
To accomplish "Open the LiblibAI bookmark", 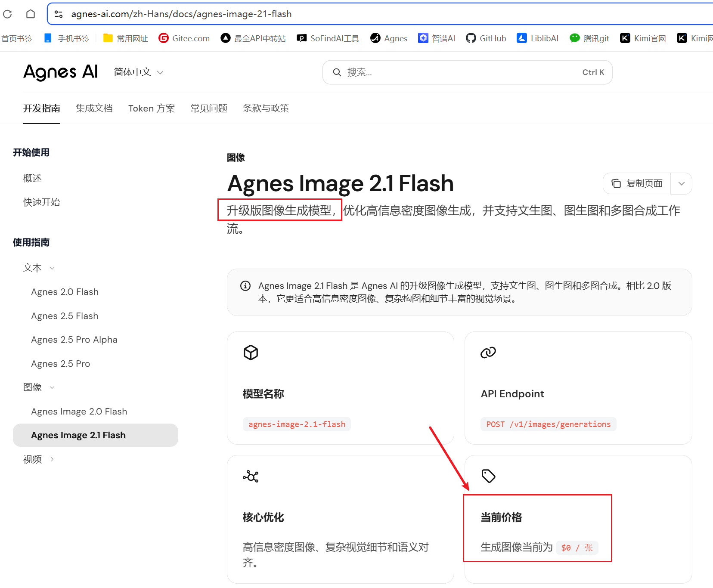I will pyautogui.click(x=538, y=38).
